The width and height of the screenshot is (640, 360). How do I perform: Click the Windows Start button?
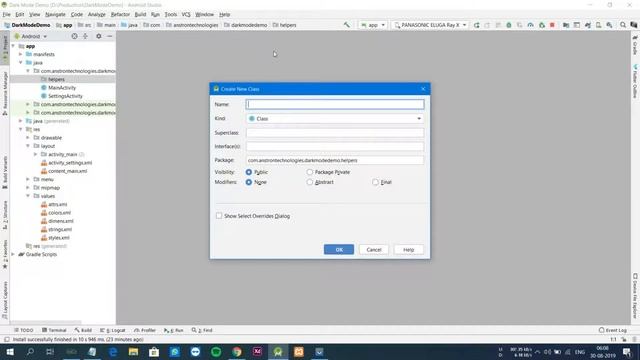(10, 352)
